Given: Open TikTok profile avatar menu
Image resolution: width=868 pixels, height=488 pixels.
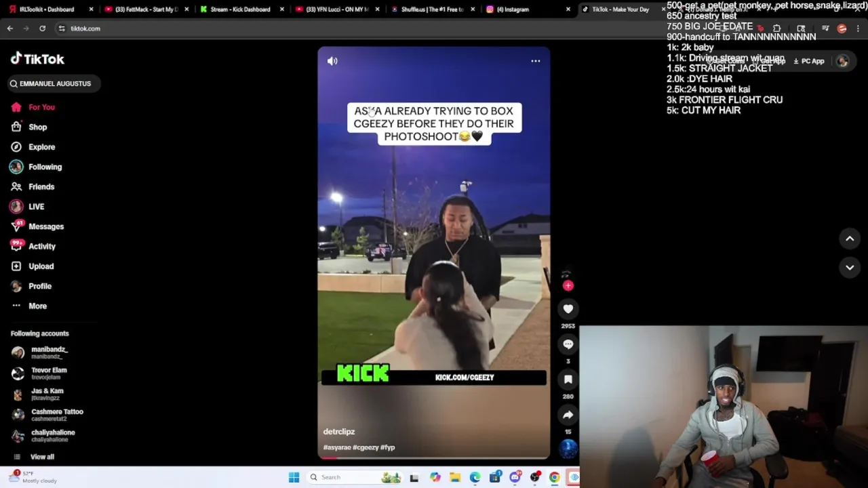Looking at the screenshot, I should point(842,61).
